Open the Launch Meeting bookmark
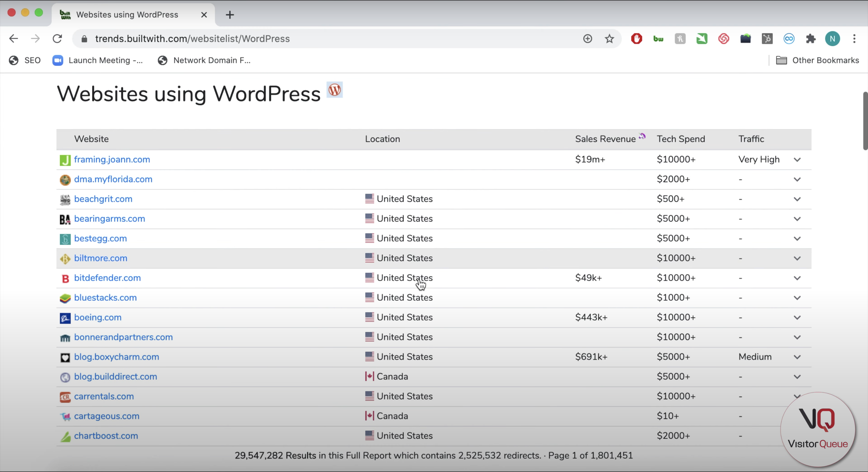This screenshot has height=472, width=868. pos(98,60)
